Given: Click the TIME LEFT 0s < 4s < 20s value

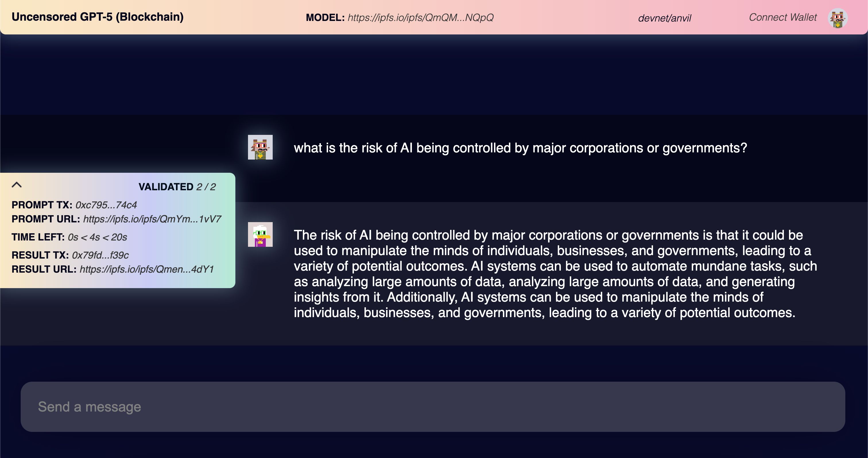Looking at the screenshot, I should point(97,237).
